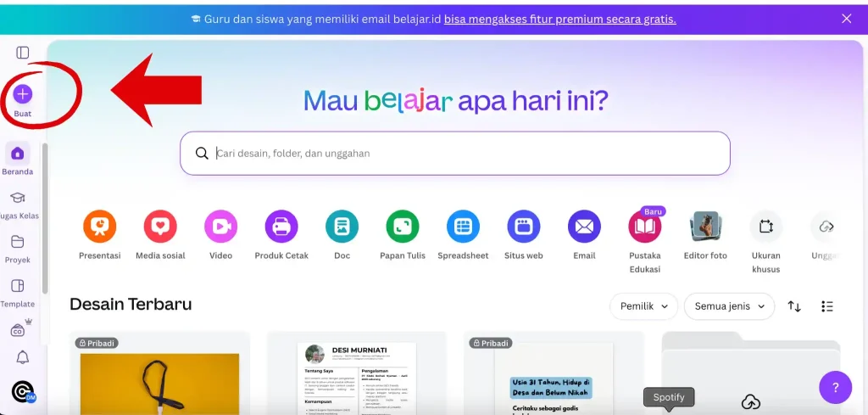Viewport: 868px width, 415px height.
Task: Open the help question mark button
Action: click(x=835, y=387)
